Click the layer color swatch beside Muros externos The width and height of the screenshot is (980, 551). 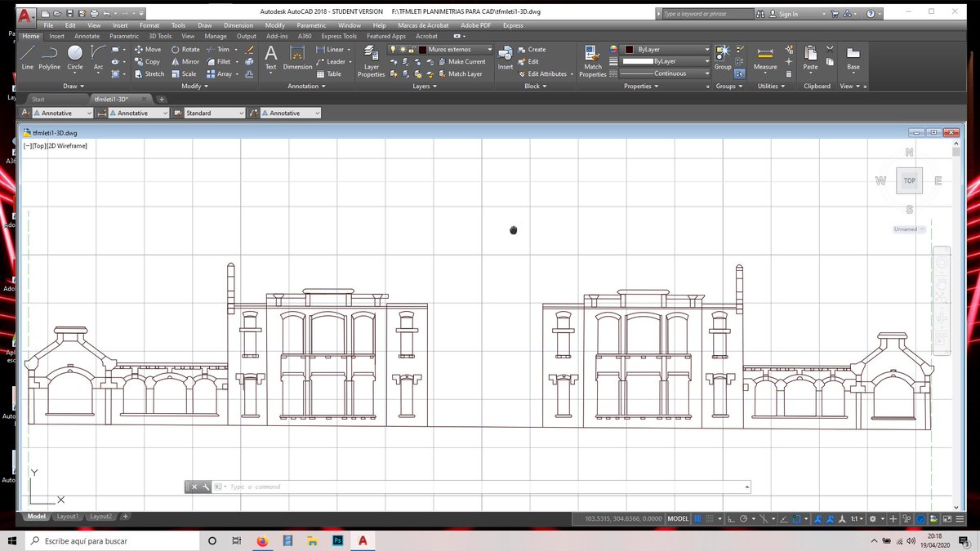422,49
